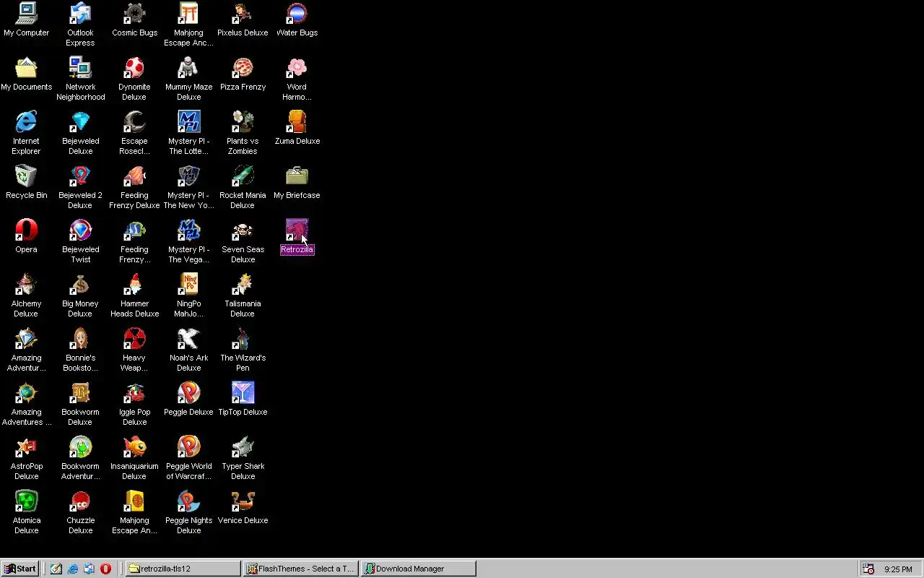Launch Internet Explorer from quick launch
This screenshot has height=578, width=924.
click(73, 569)
